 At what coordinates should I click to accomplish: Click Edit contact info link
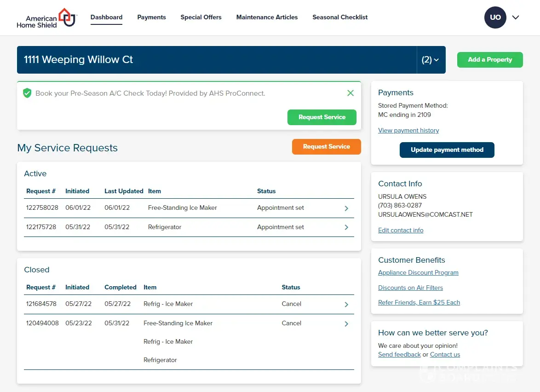pyautogui.click(x=401, y=231)
